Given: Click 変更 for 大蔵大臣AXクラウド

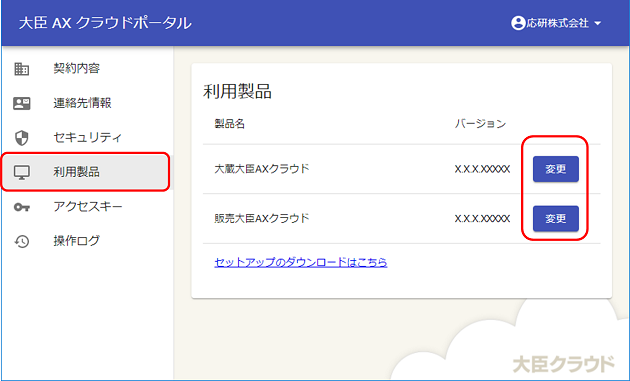Looking at the screenshot, I should coord(556,169).
